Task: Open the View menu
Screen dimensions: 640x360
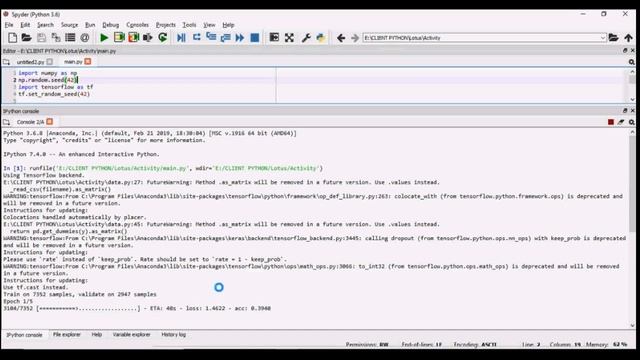Action: (209, 25)
